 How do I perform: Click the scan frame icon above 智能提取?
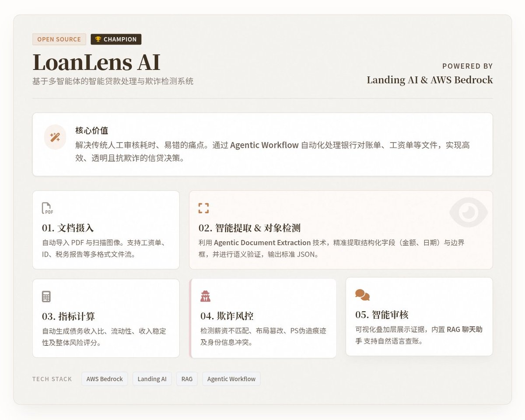click(203, 208)
